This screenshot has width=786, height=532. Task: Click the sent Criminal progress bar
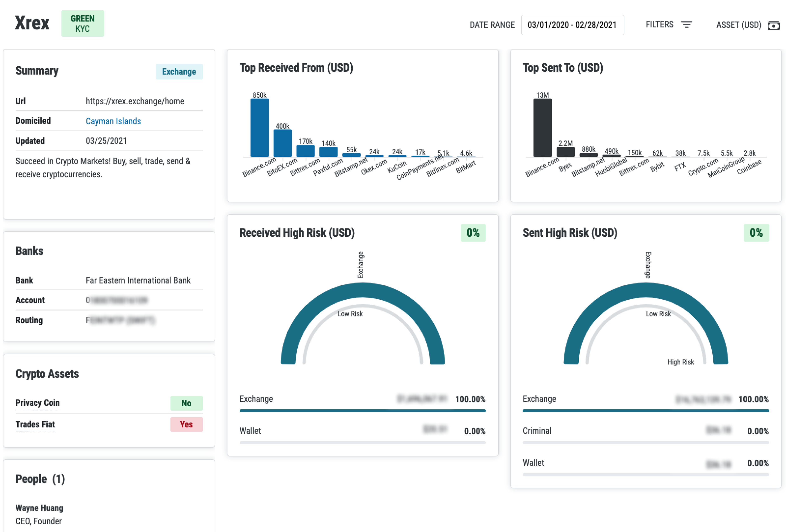tap(646, 442)
